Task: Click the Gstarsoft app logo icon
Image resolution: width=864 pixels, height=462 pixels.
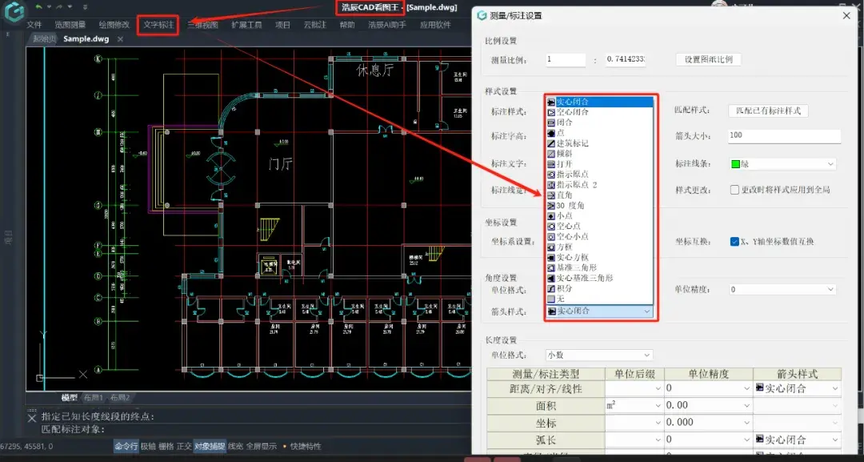Action: [x=14, y=12]
